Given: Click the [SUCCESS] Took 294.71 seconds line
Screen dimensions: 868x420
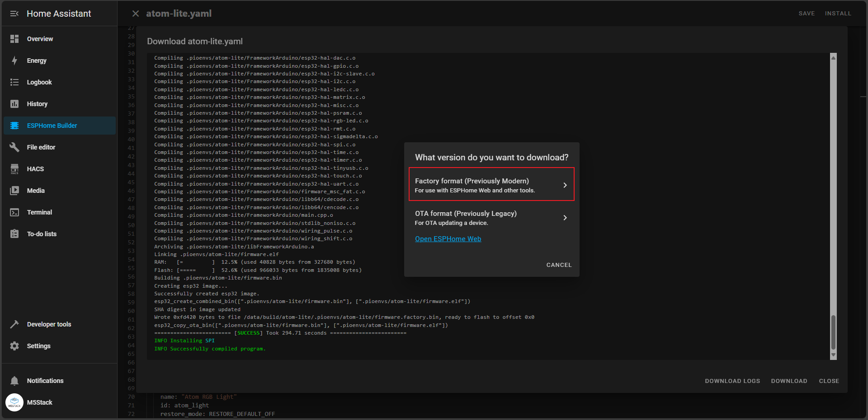Looking at the screenshot, I should coord(280,333).
